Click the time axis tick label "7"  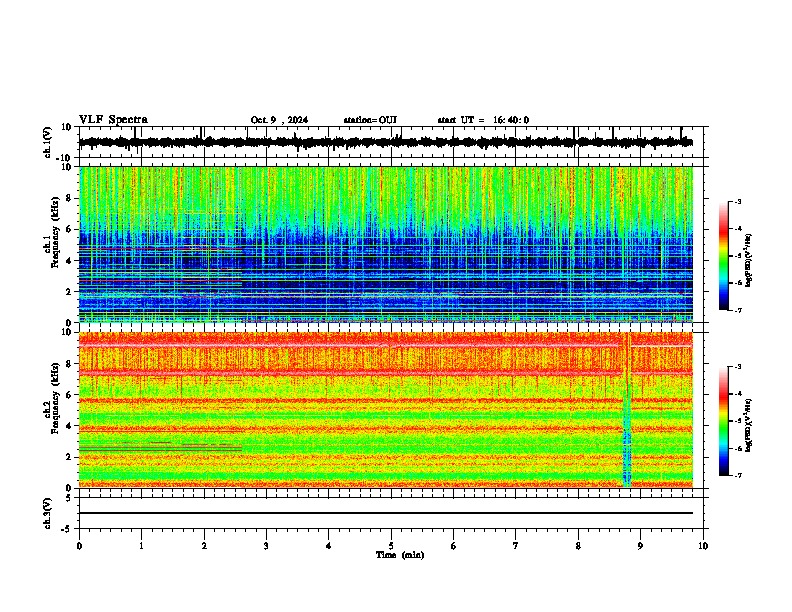click(x=516, y=546)
